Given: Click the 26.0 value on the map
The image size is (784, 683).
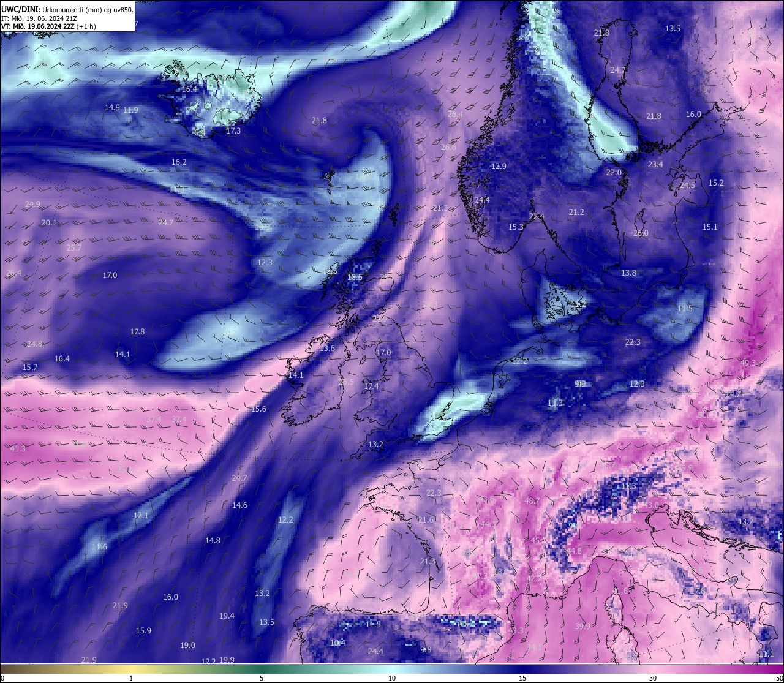Looking at the screenshot, I should point(640,233).
